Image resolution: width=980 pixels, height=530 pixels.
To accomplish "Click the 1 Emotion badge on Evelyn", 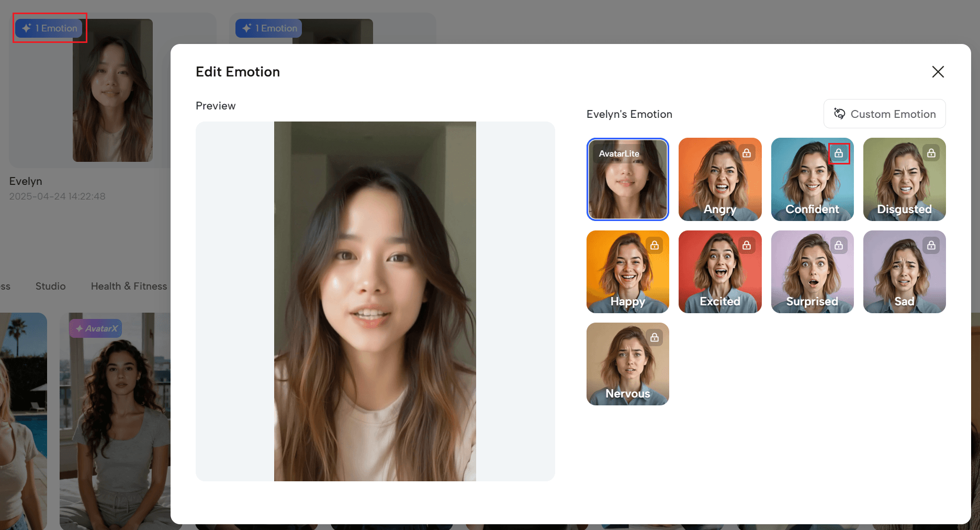I will click(50, 28).
